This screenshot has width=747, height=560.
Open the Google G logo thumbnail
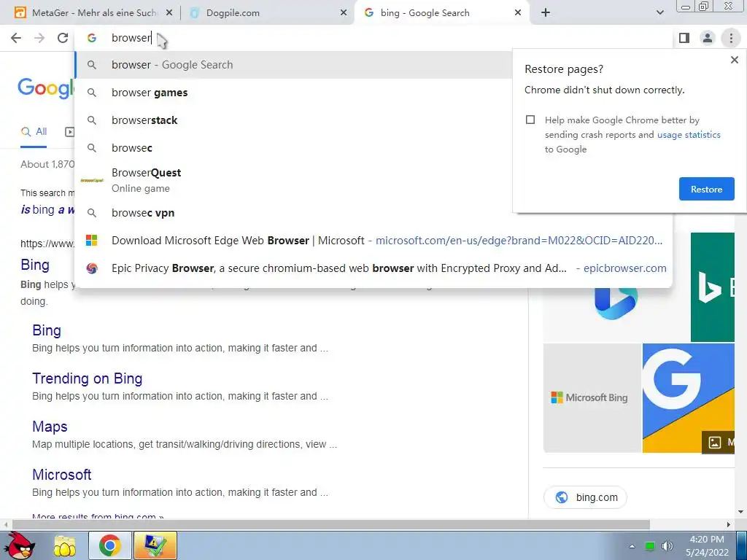pos(689,397)
